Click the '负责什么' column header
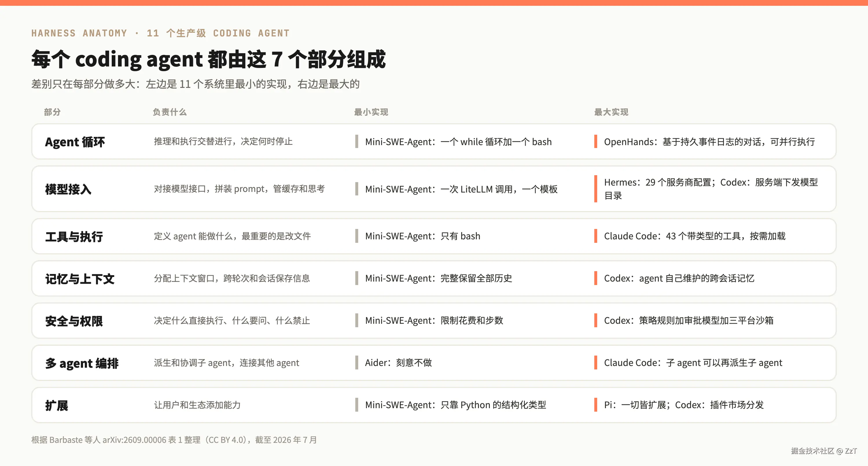868x466 pixels. [x=170, y=112]
